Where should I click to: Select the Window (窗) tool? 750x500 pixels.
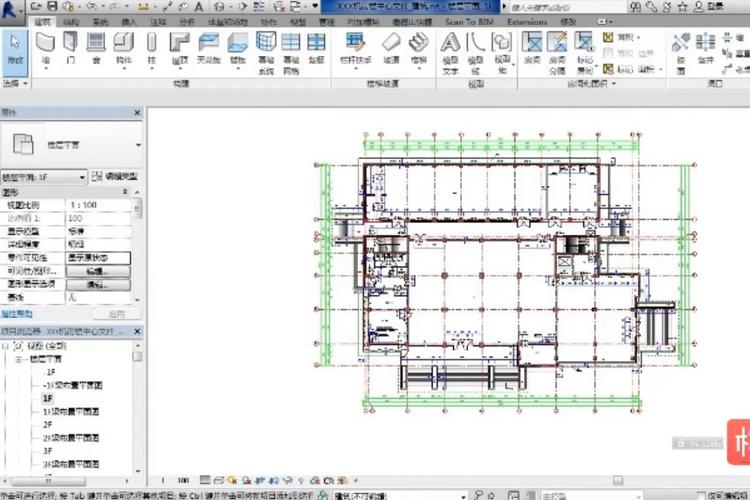[x=96, y=49]
